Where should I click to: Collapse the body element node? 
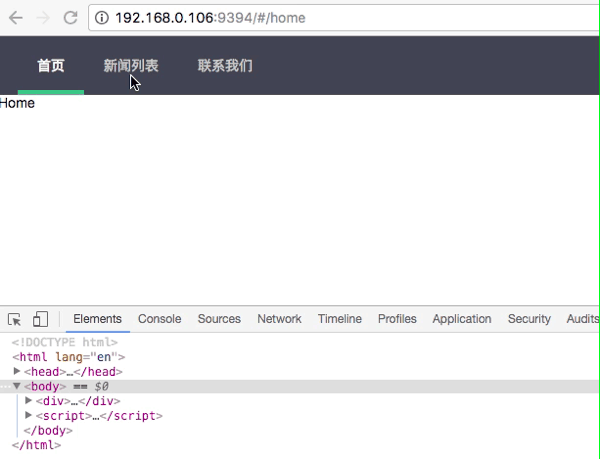point(17,386)
